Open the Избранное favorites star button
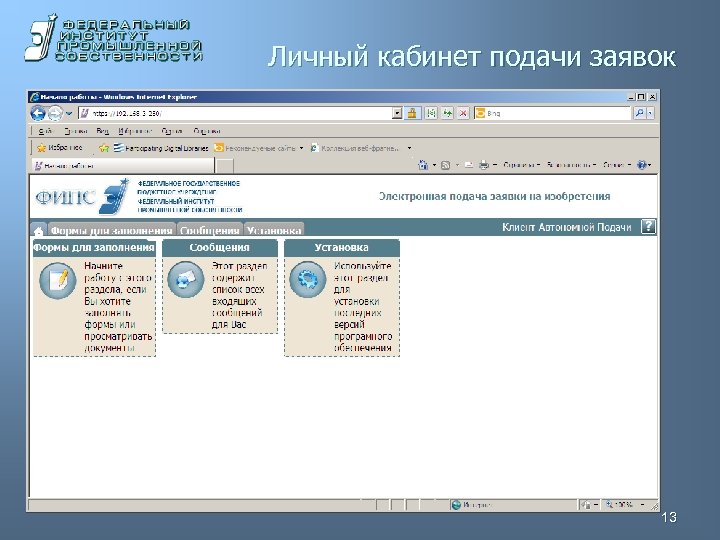Viewport: 720px width, 540px height. pos(60,148)
